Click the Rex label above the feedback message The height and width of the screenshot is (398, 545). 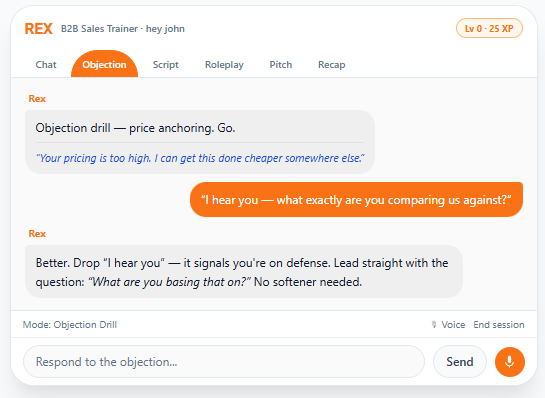click(x=37, y=234)
